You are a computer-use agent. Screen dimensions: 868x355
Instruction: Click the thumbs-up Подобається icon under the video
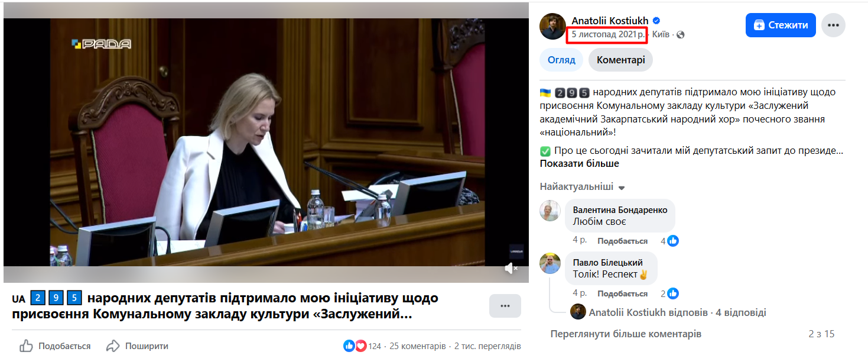[27, 346]
